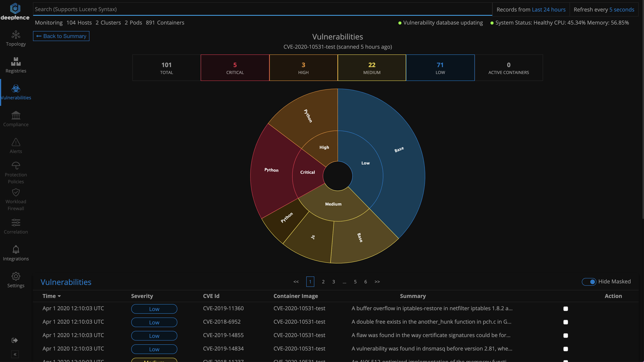Open Protection Policies
Viewport: 644px width, 362px height.
(x=16, y=173)
